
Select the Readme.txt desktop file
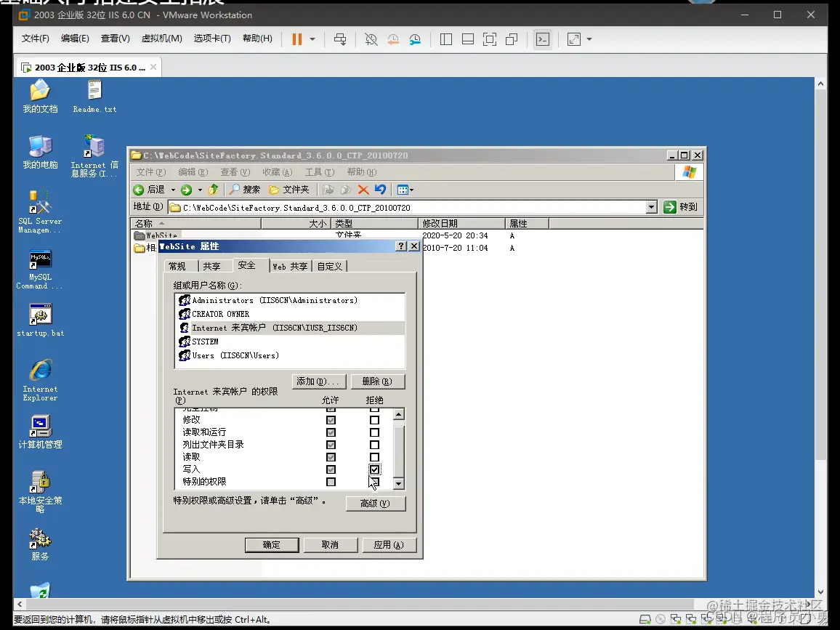click(x=94, y=97)
